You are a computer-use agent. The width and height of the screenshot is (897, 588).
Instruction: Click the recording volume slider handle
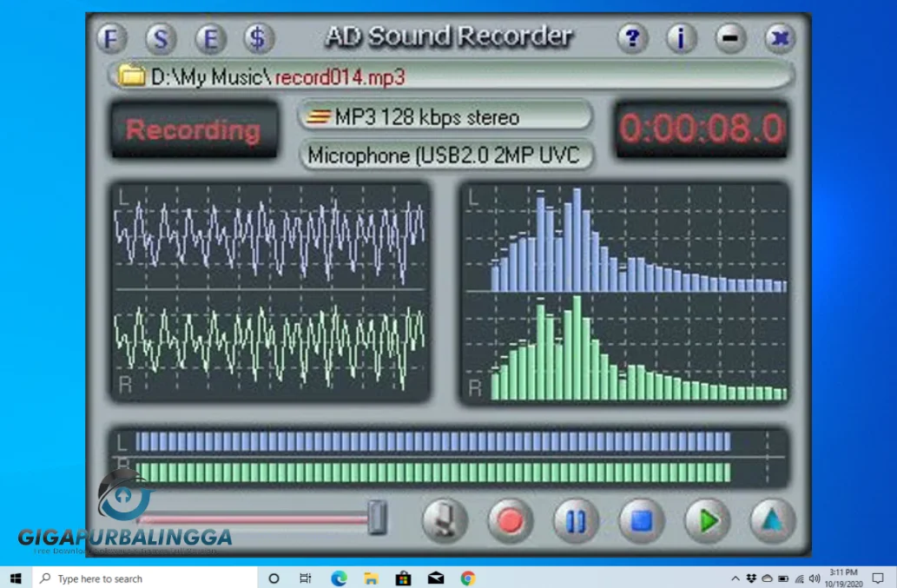coord(377,517)
